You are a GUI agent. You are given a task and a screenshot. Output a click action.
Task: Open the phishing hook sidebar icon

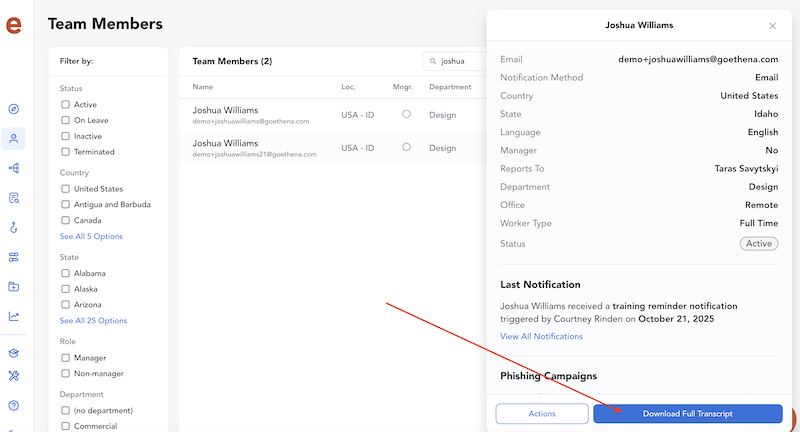point(14,227)
